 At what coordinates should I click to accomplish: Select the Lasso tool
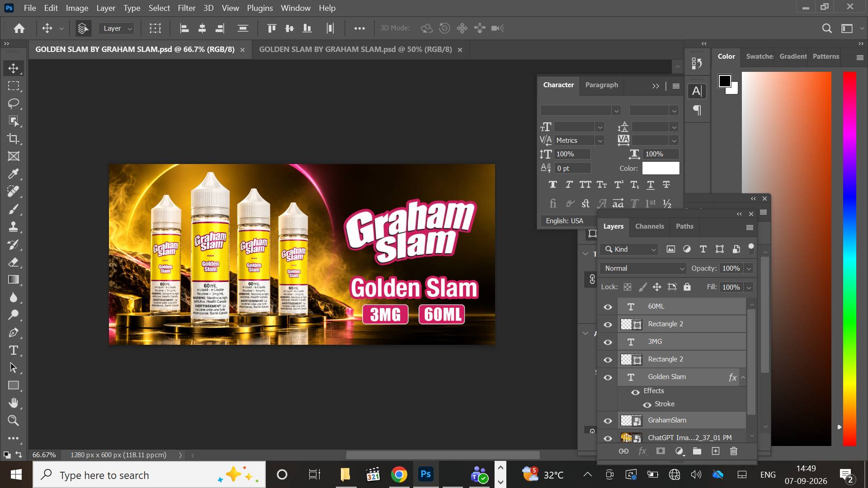pyautogui.click(x=14, y=103)
